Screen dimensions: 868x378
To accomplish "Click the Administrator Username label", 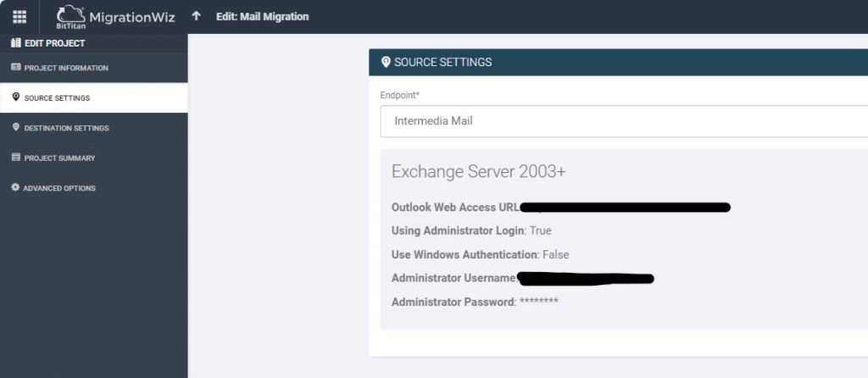I will pos(454,278).
